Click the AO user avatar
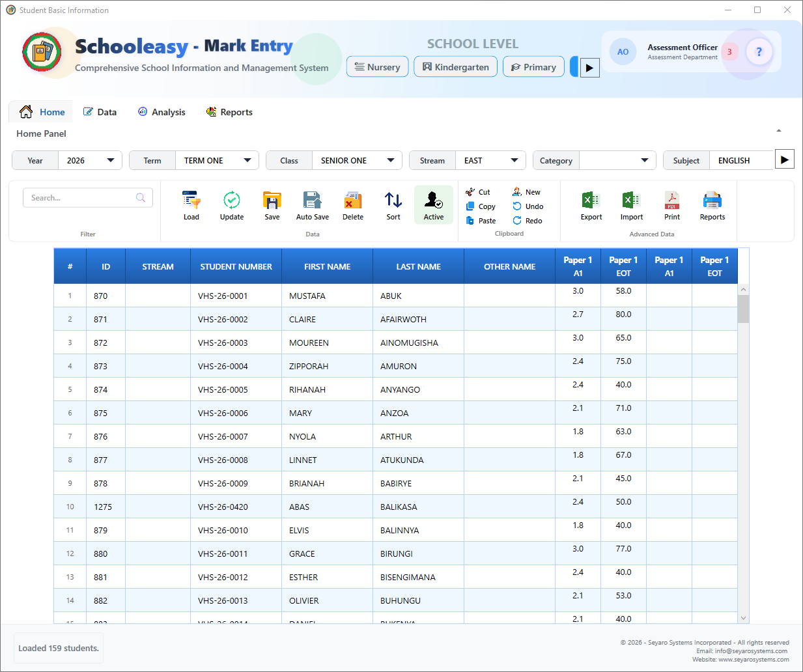Image resolution: width=803 pixels, height=672 pixels. tap(623, 51)
